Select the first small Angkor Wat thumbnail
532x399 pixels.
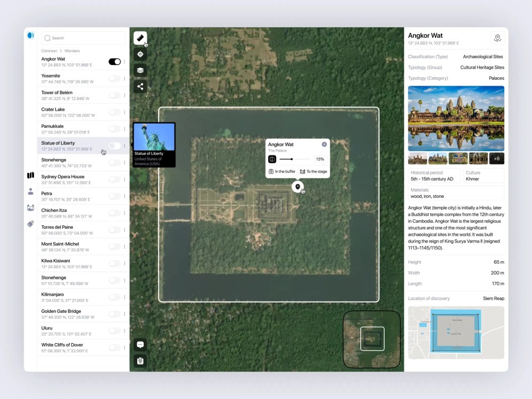pyautogui.click(x=417, y=159)
